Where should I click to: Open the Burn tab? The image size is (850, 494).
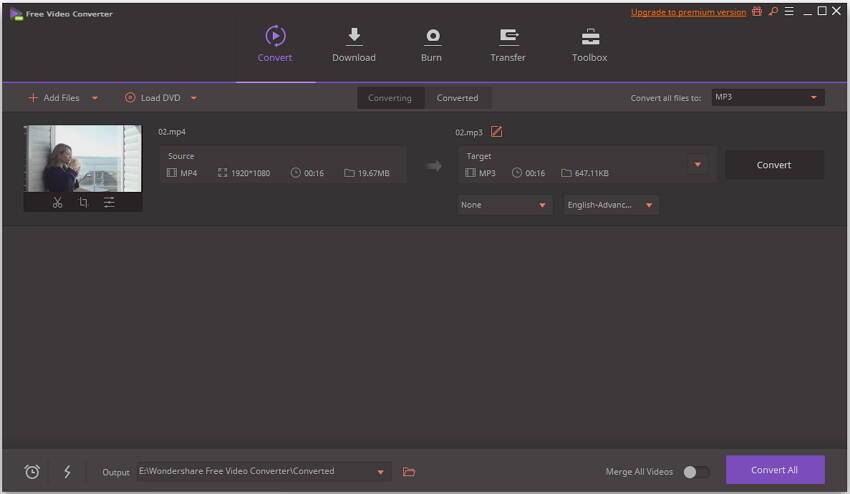[432, 44]
